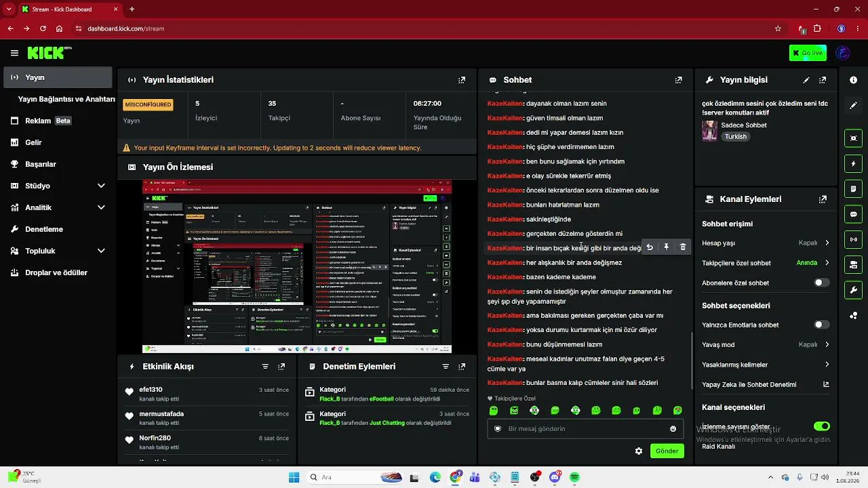Screen dimensions: 868x488
Task: Click Raid Kanalı option
Action: (x=718, y=447)
